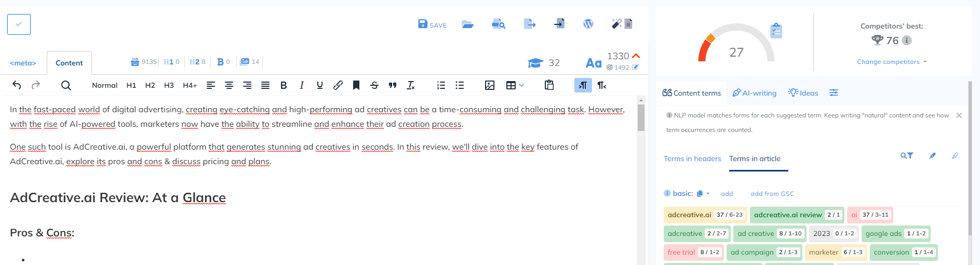Click the checklist clipboard icon by the score gauge
This screenshot has height=265, width=980.
pyautogui.click(x=776, y=31)
